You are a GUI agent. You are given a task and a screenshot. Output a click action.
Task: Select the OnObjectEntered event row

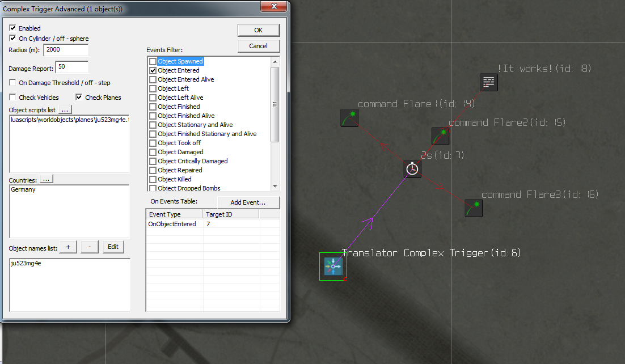[213, 224]
